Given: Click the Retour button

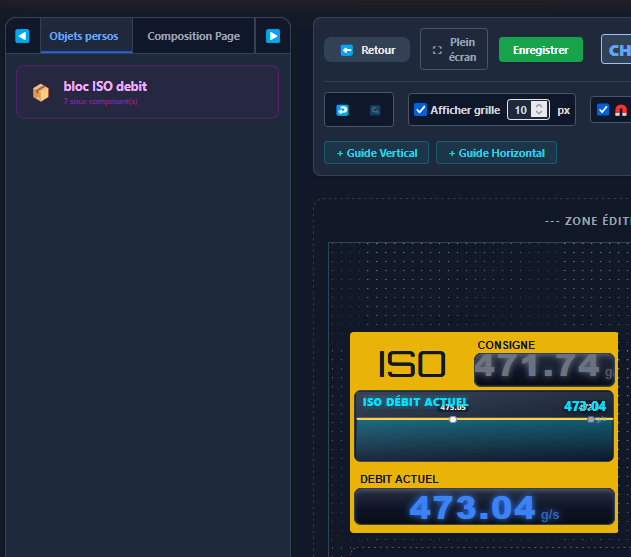Looking at the screenshot, I should click(x=367, y=50).
